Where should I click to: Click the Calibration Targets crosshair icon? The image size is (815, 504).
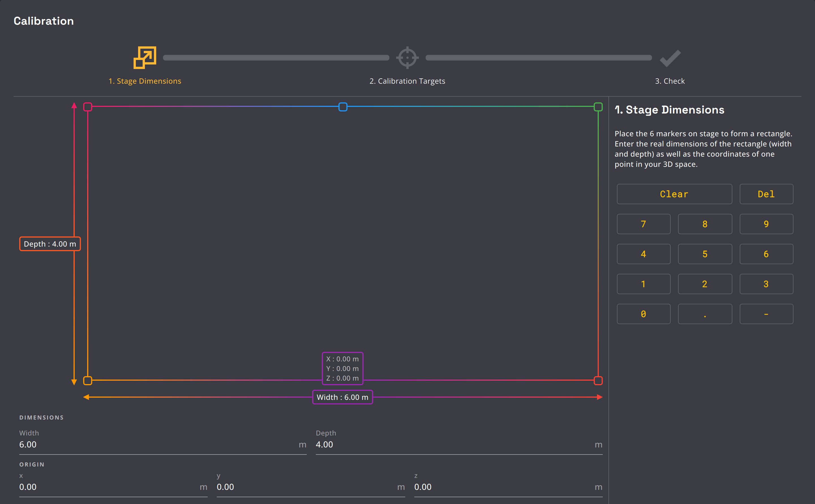[407, 58]
